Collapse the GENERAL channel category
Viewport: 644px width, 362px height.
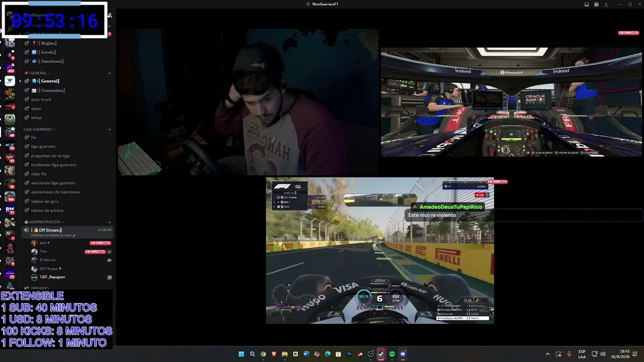pyautogui.click(x=38, y=73)
